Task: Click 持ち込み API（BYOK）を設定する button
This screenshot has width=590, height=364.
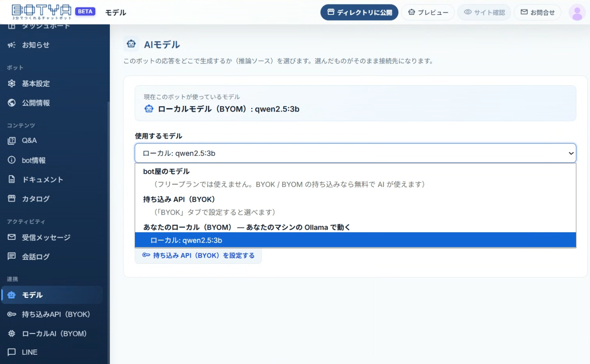Action: (198, 255)
